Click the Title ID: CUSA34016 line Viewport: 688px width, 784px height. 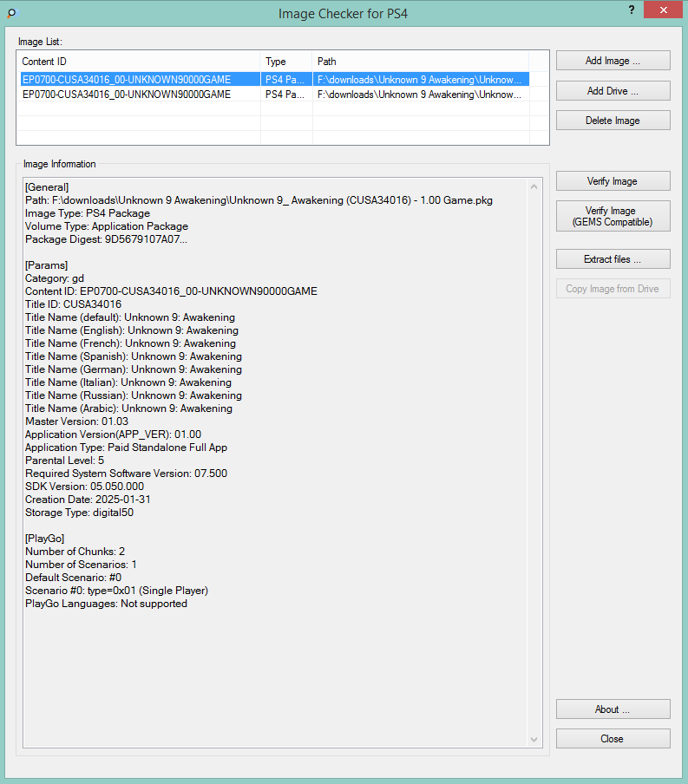click(73, 304)
